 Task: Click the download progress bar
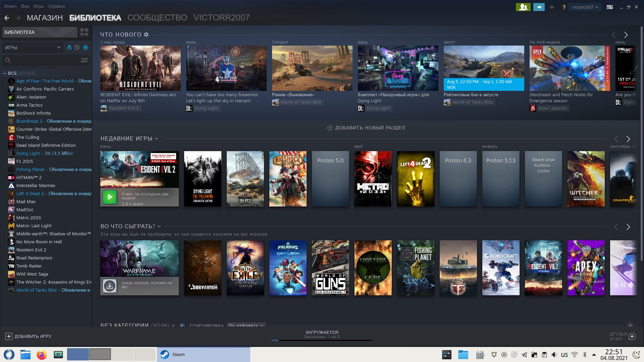(x=322, y=340)
